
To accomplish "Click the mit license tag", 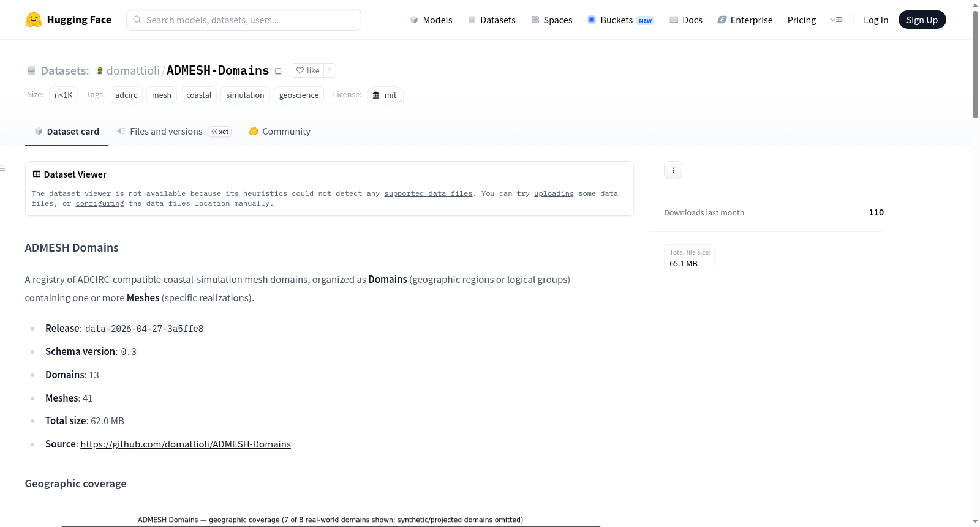I will click(x=385, y=95).
